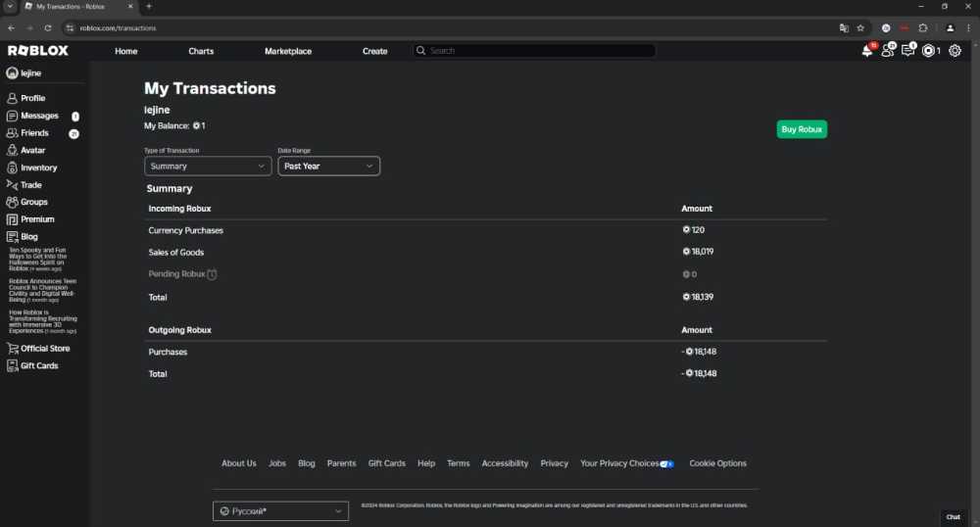Open a new browser tab
Screen dimensions: 980x527
pos(149,6)
